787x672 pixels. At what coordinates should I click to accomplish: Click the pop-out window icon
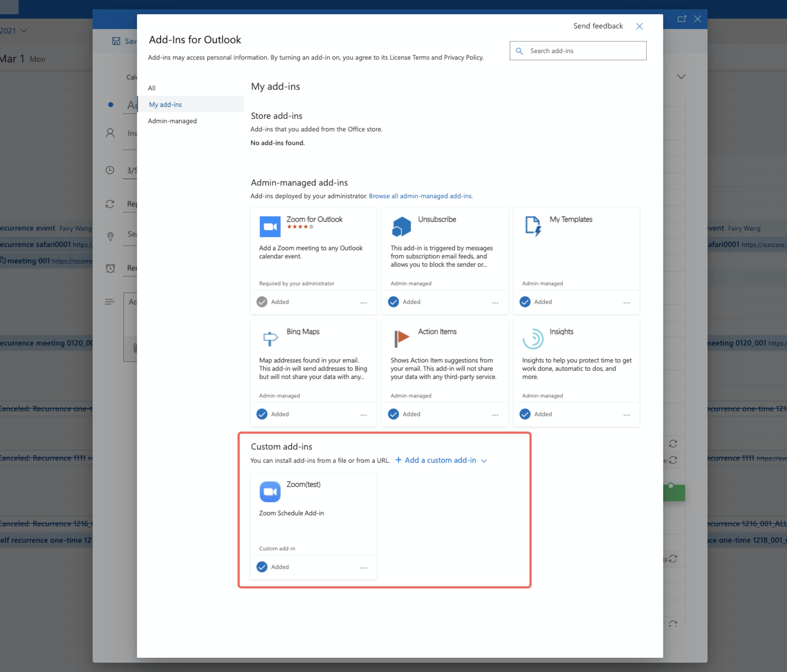682,19
